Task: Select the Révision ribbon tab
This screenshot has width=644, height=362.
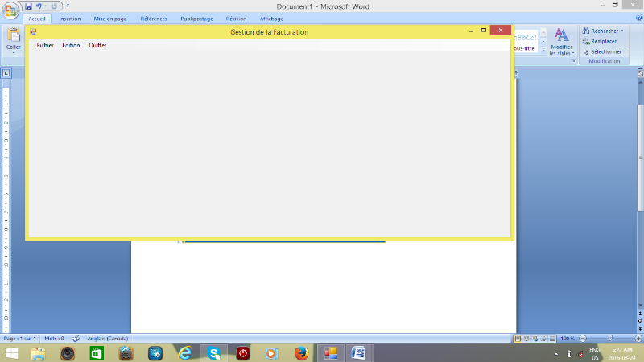Action: [x=236, y=19]
